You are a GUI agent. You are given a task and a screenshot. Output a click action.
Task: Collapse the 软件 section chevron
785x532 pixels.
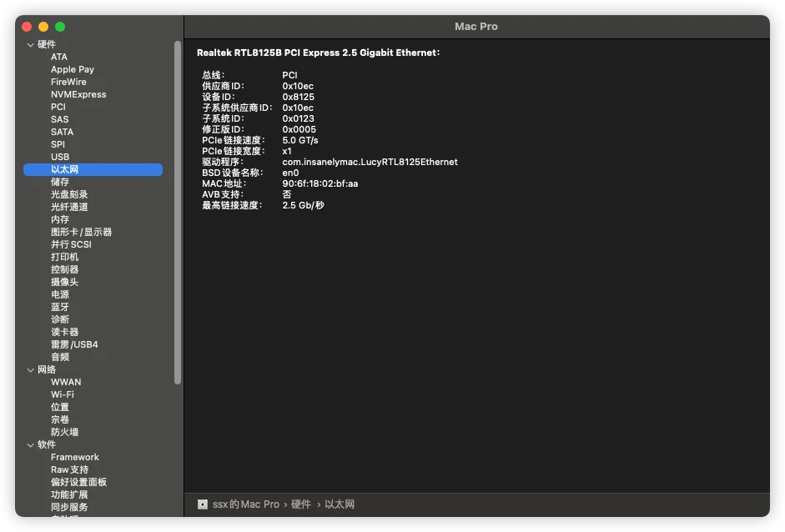(x=31, y=445)
